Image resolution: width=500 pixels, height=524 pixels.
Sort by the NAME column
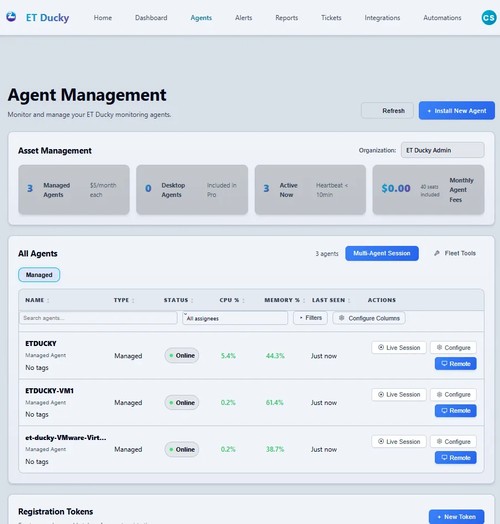pos(37,300)
